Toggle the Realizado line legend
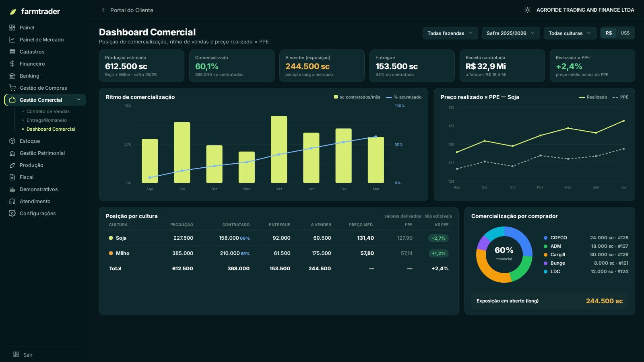Screen dimensions: 644x362 click(593, 97)
